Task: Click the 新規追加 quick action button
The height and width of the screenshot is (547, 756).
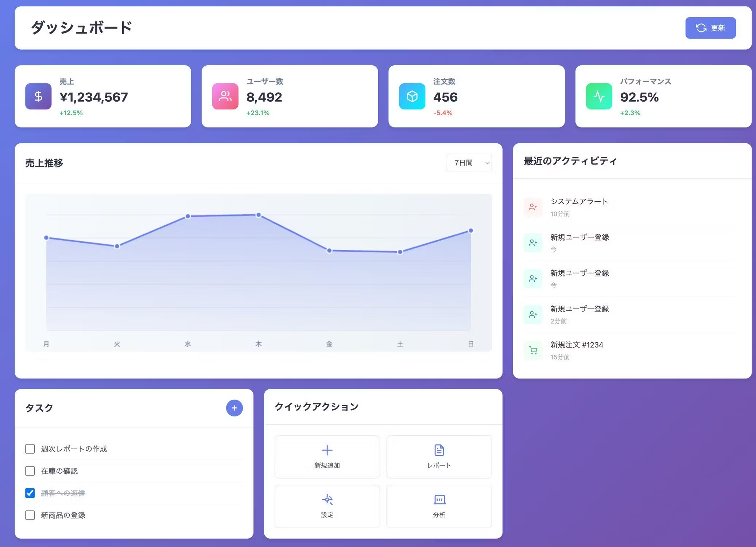Action: [x=327, y=457]
